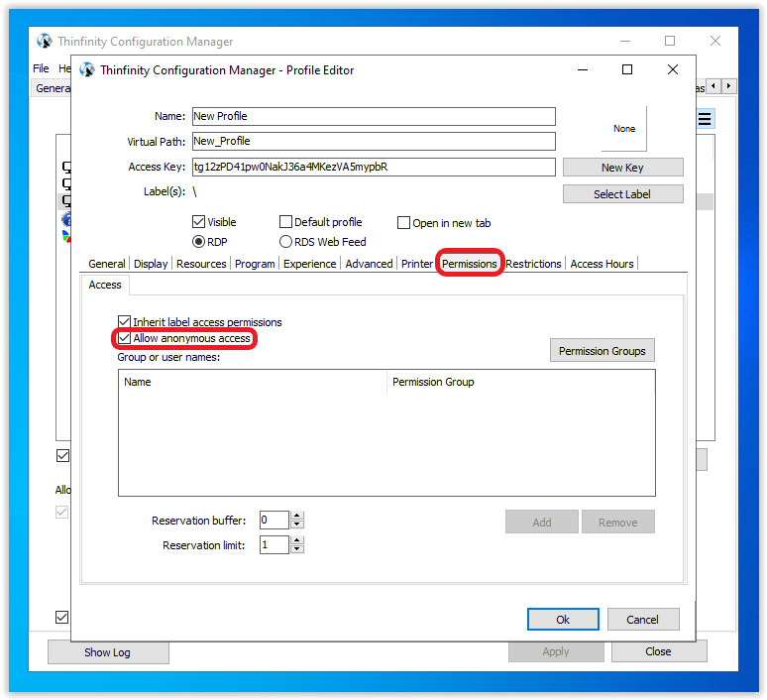Open the General tab in Profile Editor
The height and width of the screenshot is (700, 767).
[x=107, y=264]
